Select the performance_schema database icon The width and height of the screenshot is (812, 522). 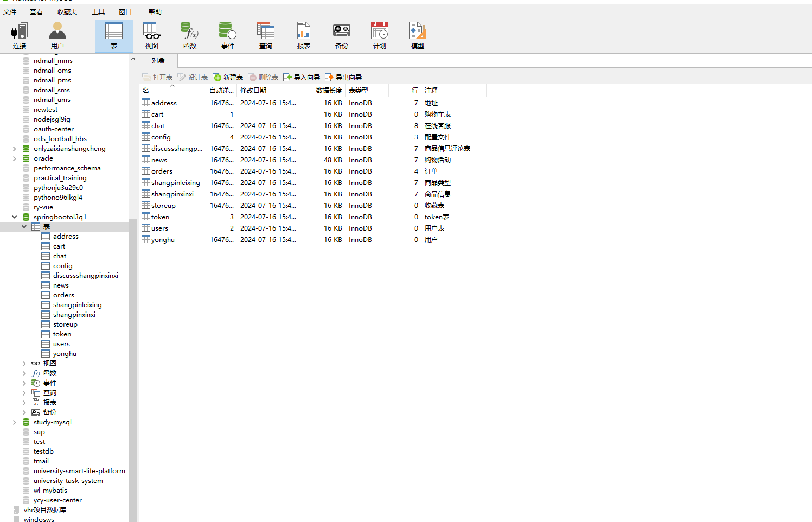(26, 168)
